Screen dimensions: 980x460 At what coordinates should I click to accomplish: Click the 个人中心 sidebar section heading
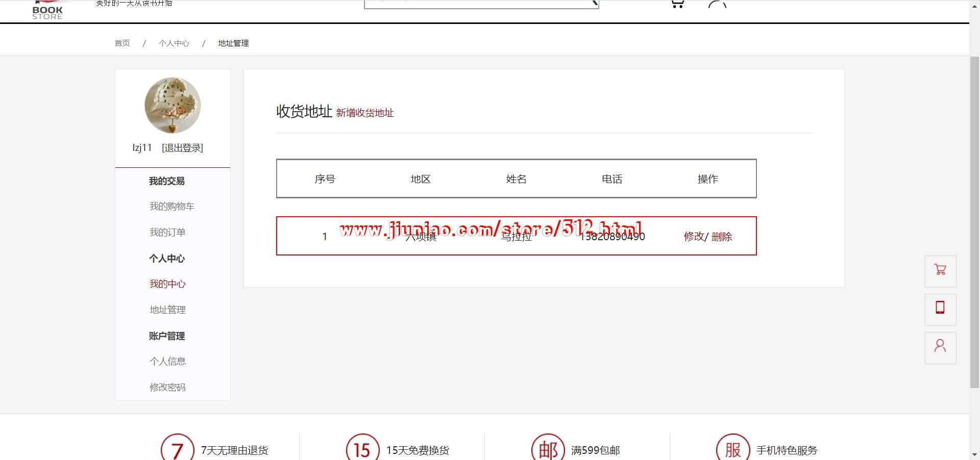click(167, 259)
